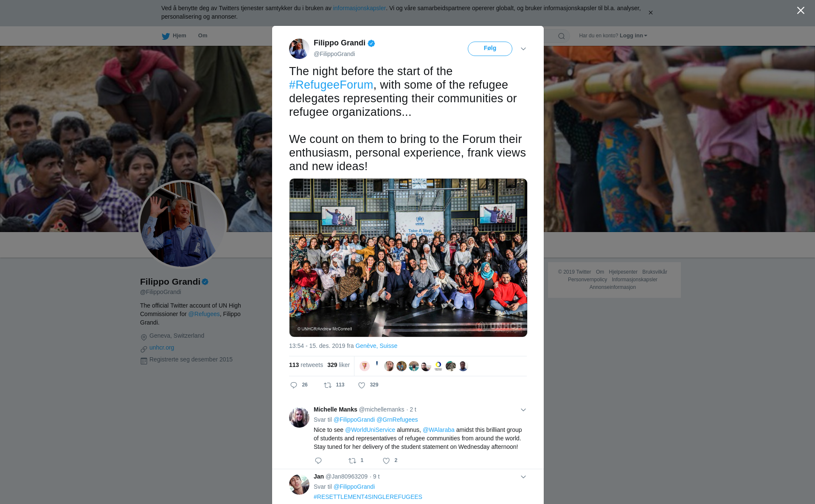Viewport: 815px width, 504px height.
Task: Reply to Michelle Manks' comment
Action: (318, 461)
